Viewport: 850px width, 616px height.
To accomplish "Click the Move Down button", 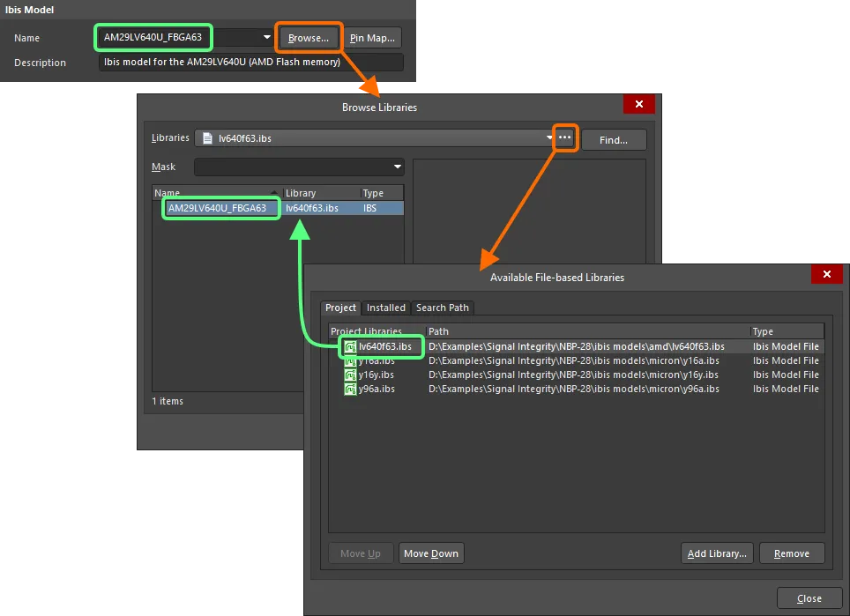I will 431,553.
